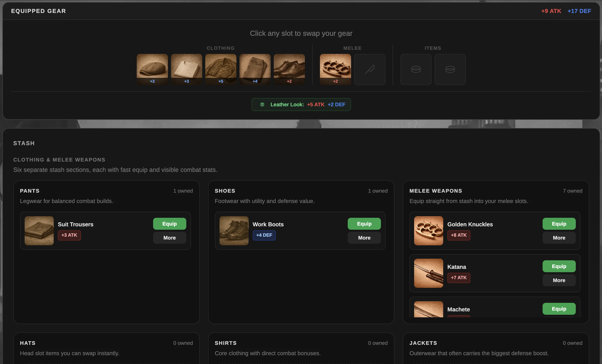
Task: Click the JACKETS section heading
Action: (423, 343)
